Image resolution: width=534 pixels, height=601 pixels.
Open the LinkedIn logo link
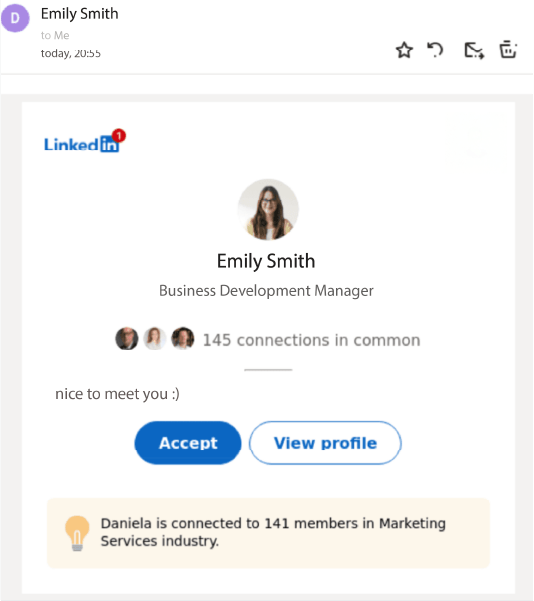(x=82, y=144)
